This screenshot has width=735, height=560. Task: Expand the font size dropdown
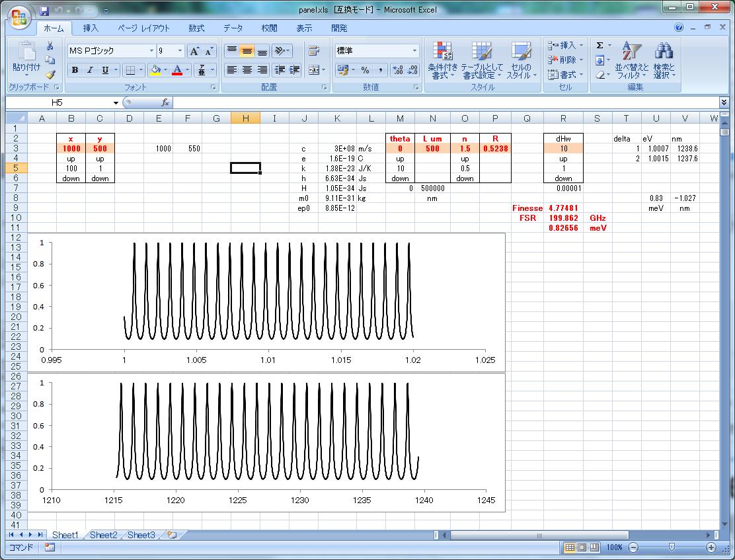click(180, 51)
